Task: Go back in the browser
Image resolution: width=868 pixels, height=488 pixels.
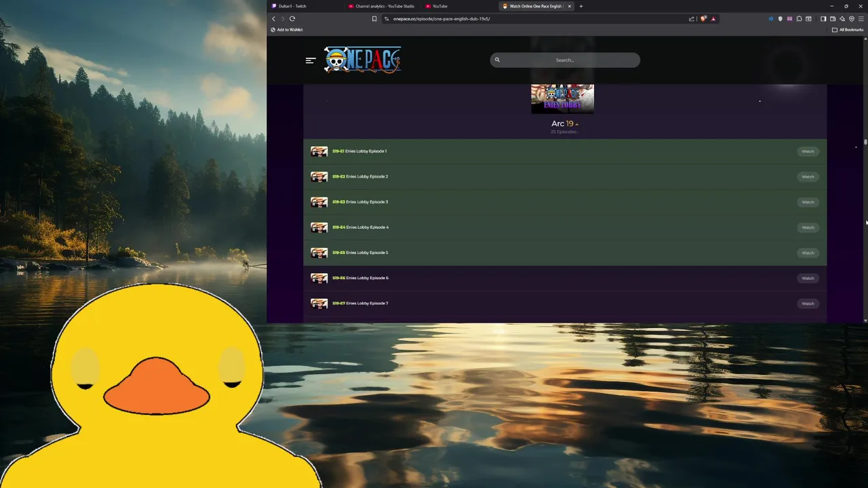Action: coord(274,18)
